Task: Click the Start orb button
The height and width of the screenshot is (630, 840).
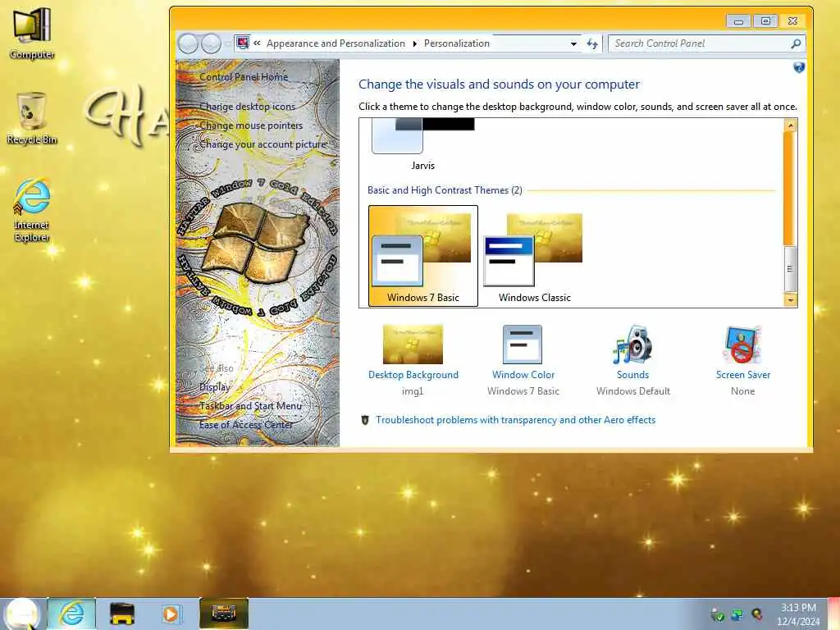Action: click(22, 614)
